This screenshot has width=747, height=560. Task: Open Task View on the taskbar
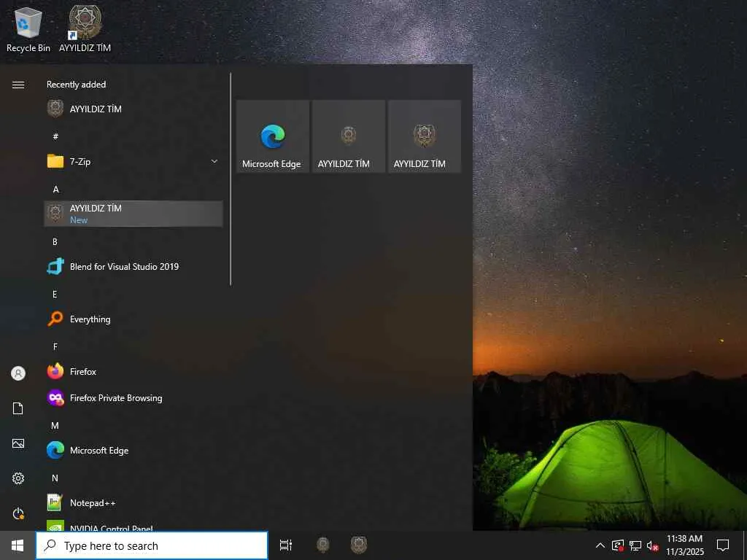coord(286,545)
